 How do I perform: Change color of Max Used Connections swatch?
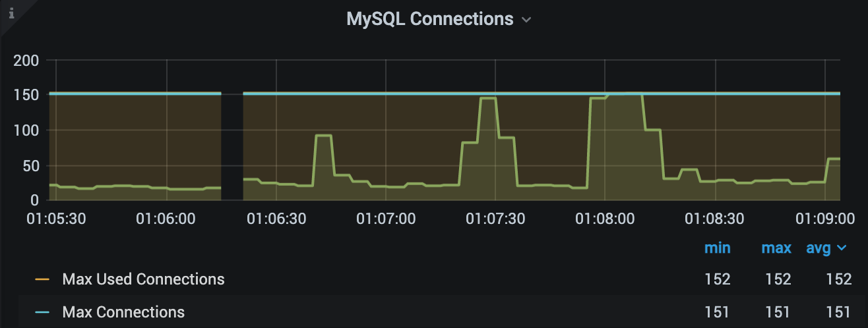42,280
